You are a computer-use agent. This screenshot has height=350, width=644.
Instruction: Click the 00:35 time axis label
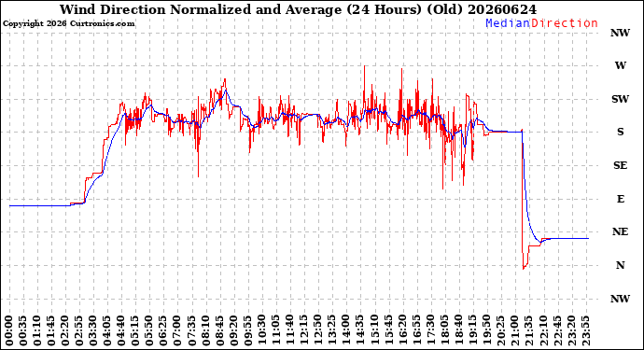pyautogui.click(x=23, y=331)
